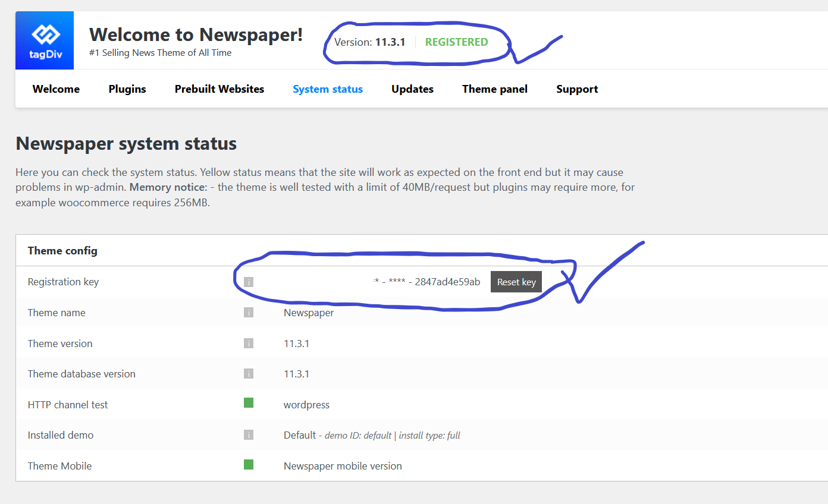The image size is (828, 504).
Task: Click info icon in Theme version row
Action: [249, 344]
